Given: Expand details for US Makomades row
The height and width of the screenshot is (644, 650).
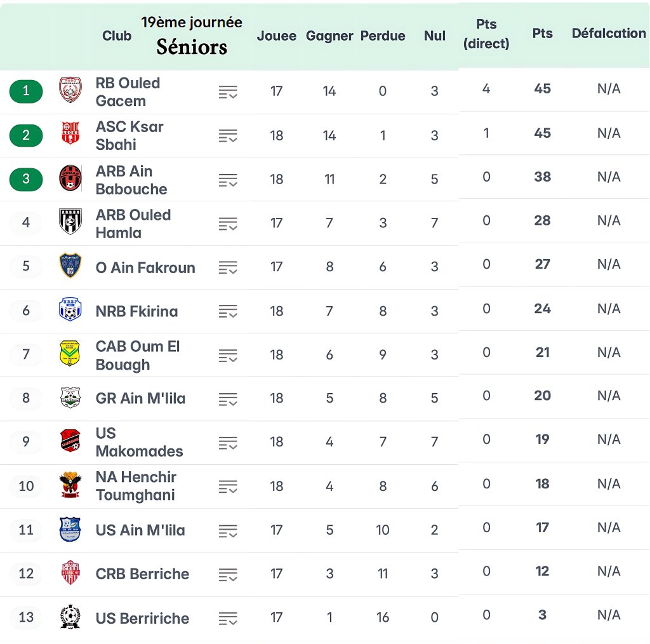Looking at the screenshot, I should [228, 443].
